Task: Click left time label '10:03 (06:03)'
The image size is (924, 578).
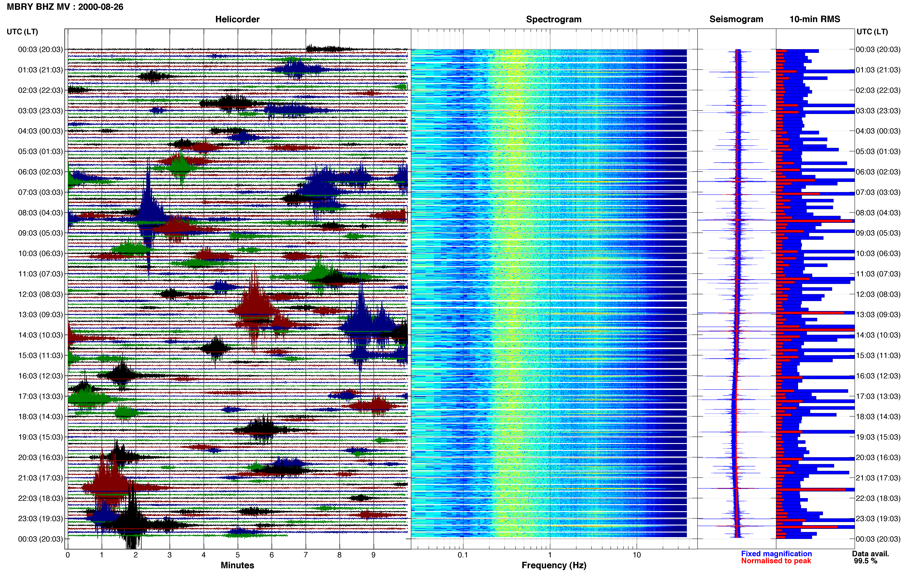Action: (x=40, y=253)
